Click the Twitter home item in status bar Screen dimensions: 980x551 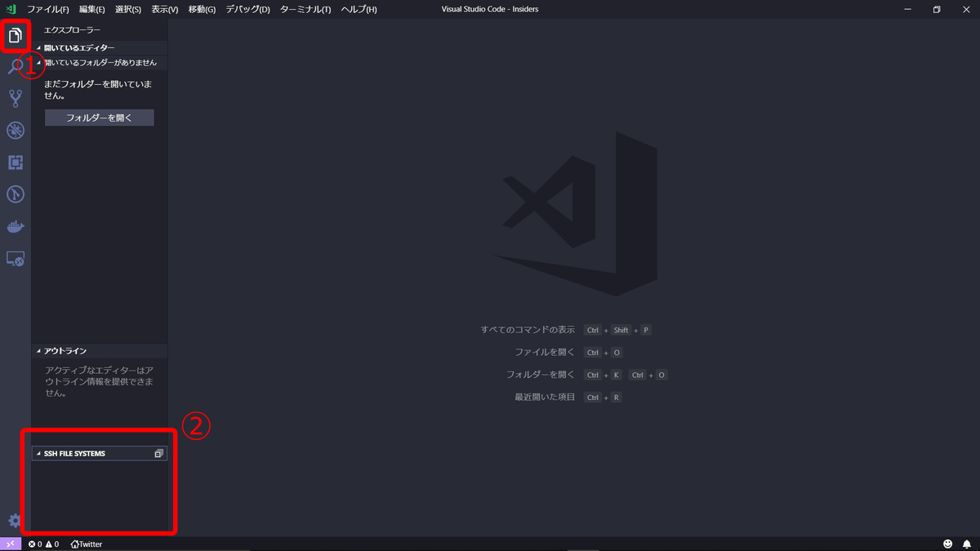pos(87,544)
